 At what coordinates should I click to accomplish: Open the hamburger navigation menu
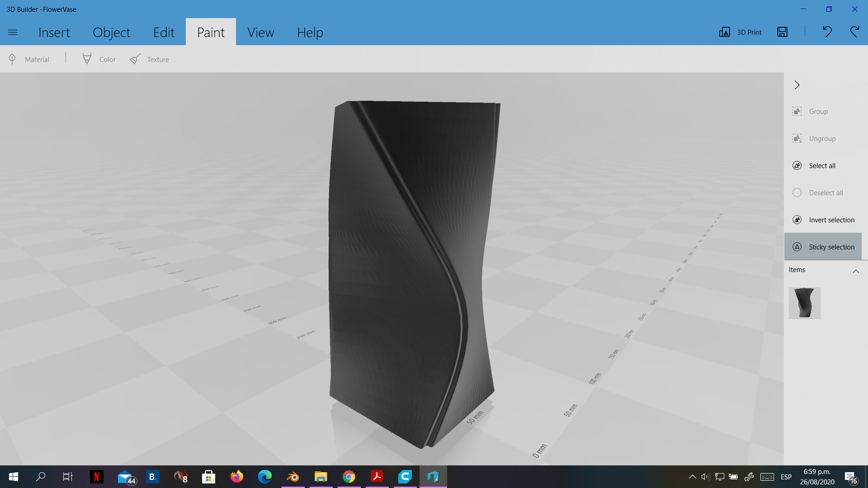(13, 32)
